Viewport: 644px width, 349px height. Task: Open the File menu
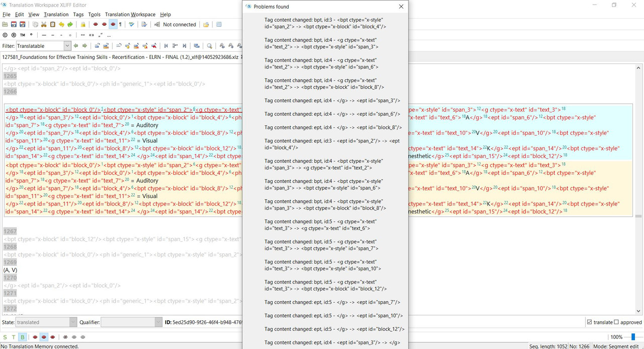[6, 15]
